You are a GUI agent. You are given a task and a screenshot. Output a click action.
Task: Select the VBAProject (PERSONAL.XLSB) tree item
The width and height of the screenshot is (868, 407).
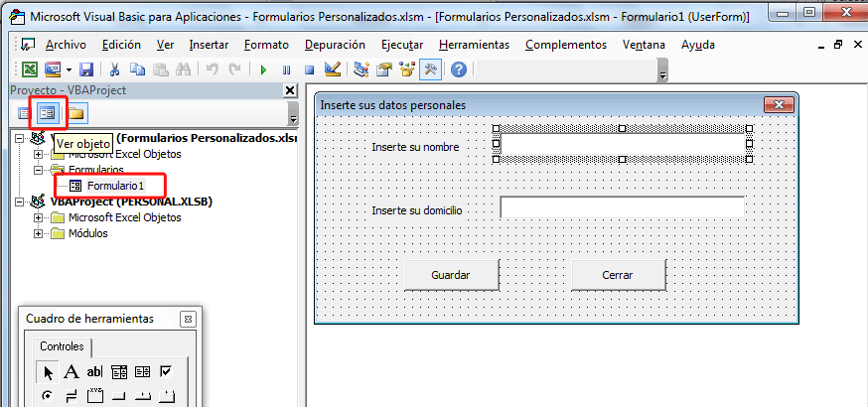[131, 202]
